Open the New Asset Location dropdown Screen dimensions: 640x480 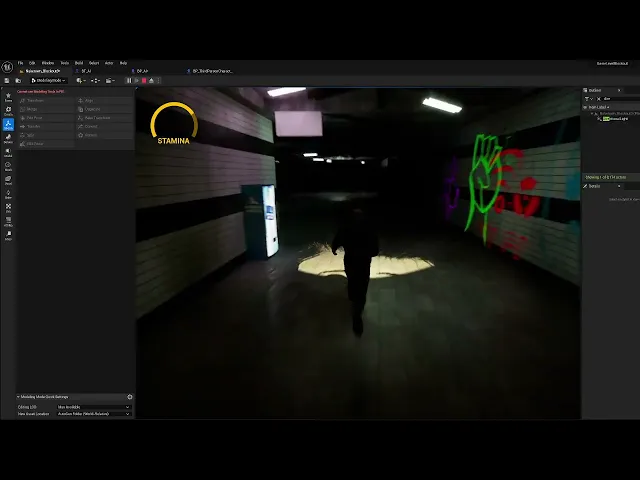coord(93,414)
